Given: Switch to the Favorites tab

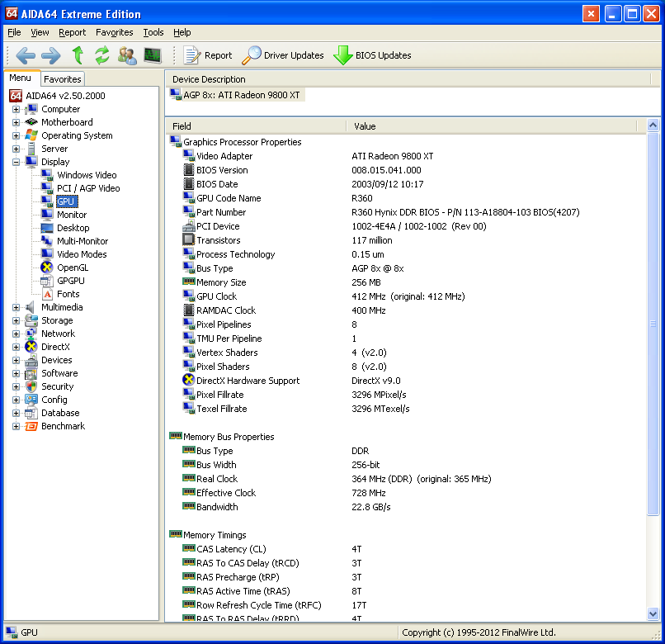Looking at the screenshot, I should 63,79.
